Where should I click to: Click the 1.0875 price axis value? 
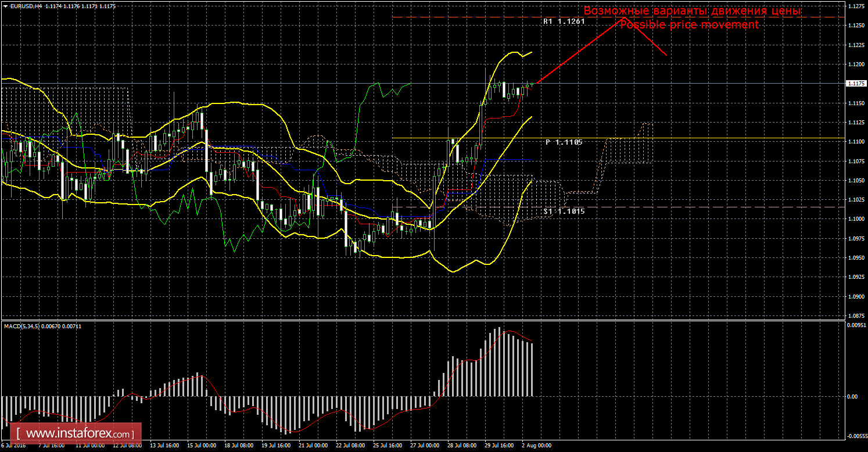(x=856, y=316)
